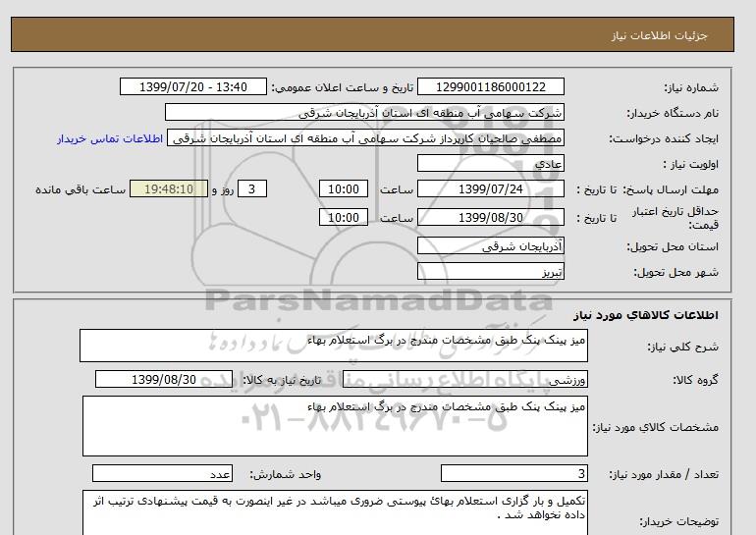The height and width of the screenshot is (535, 756).
Task: Select goods need date field 1399/08/30
Action: pyautogui.click(x=164, y=379)
